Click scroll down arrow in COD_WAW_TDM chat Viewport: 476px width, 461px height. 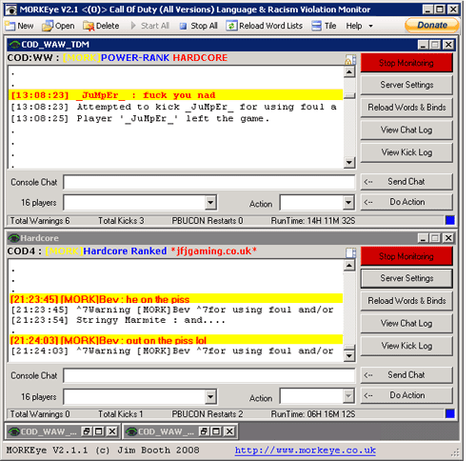(349, 163)
